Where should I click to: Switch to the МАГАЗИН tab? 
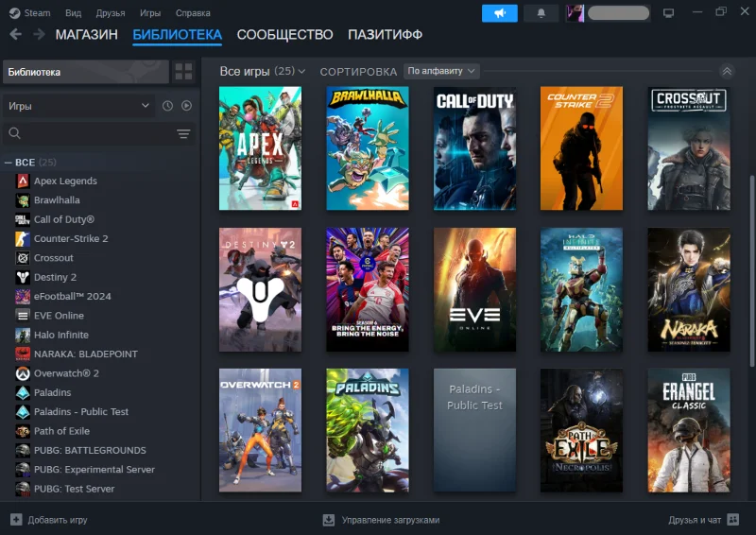click(x=86, y=35)
